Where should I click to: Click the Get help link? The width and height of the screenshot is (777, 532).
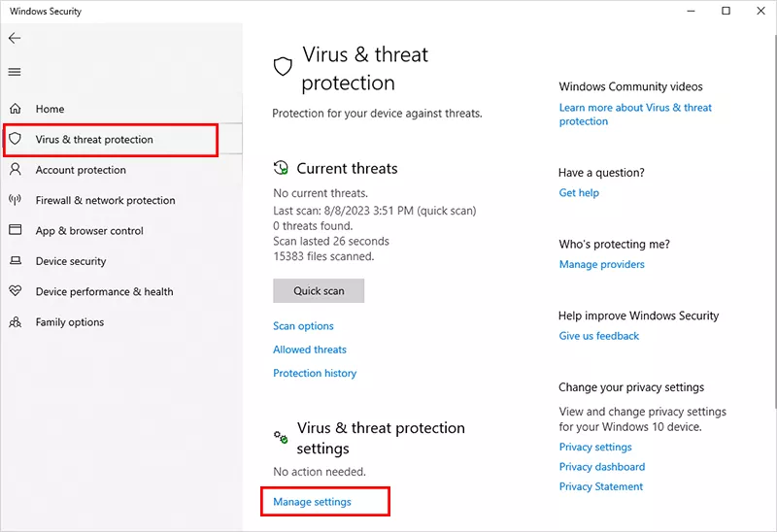[x=579, y=193]
